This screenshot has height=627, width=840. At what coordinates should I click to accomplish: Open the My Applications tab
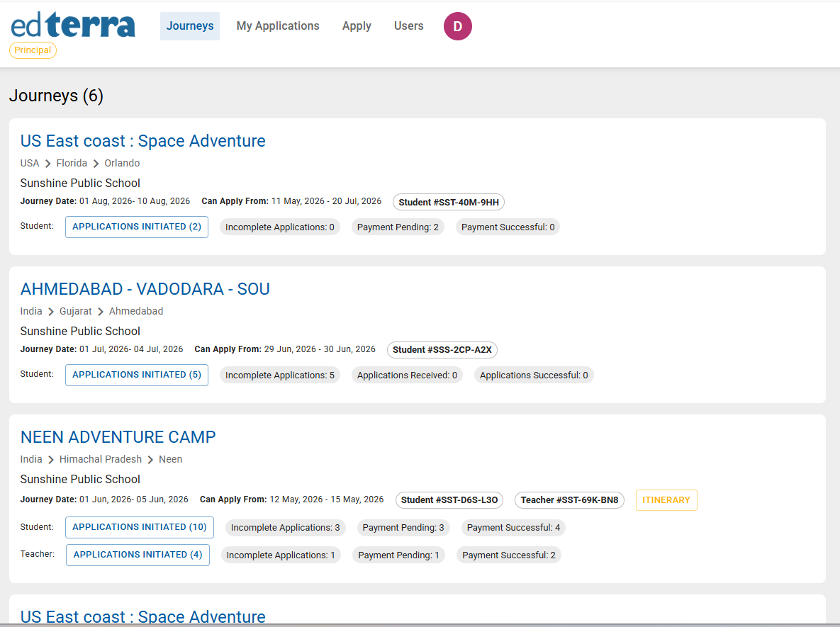(277, 26)
